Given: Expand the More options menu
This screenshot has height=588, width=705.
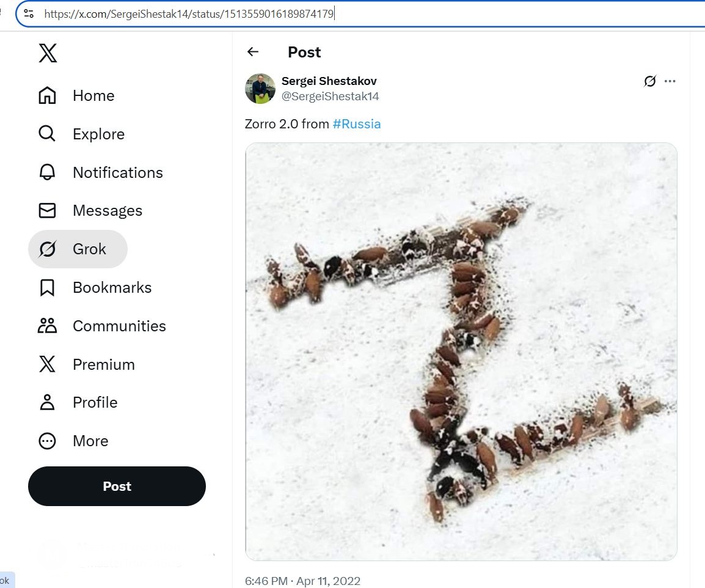Looking at the screenshot, I should click(x=73, y=441).
